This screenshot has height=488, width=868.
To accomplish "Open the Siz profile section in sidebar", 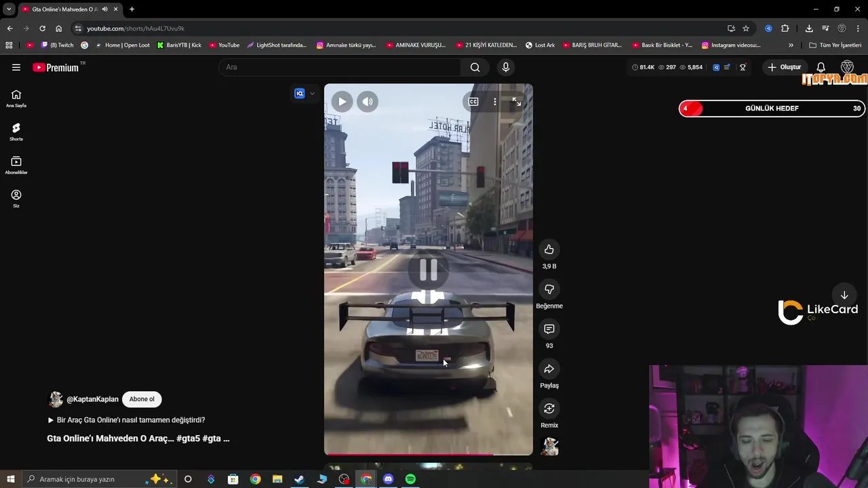I will (16, 198).
